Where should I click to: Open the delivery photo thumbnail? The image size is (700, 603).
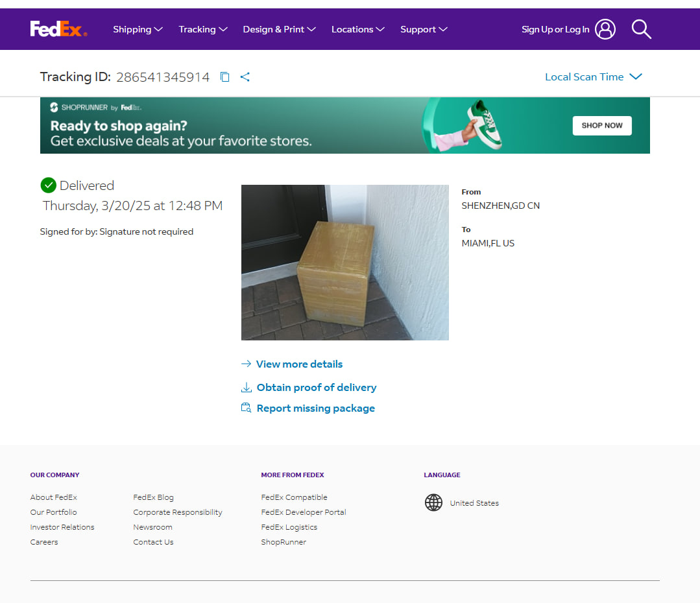tap(344, 263)
